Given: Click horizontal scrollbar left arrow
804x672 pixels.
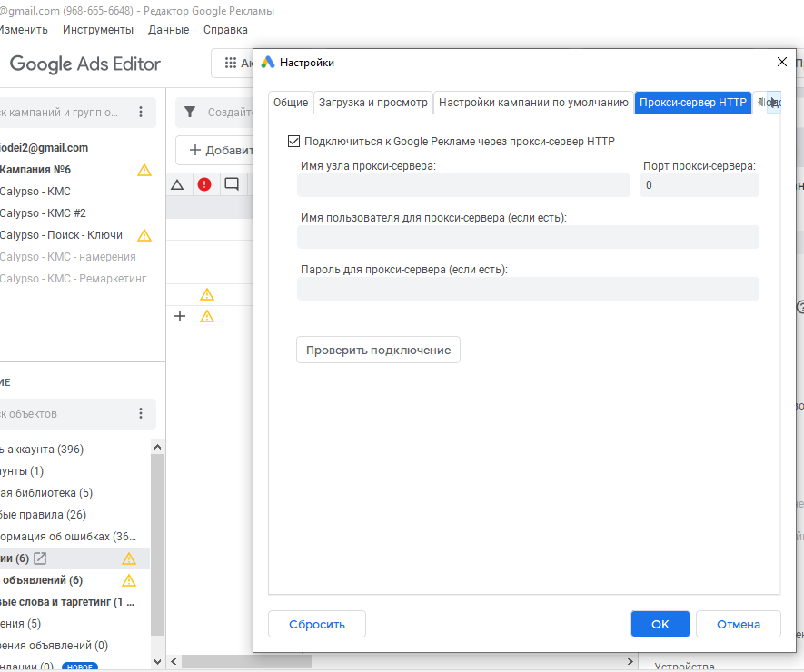Looking at the screenshot, I should [174, 662].
